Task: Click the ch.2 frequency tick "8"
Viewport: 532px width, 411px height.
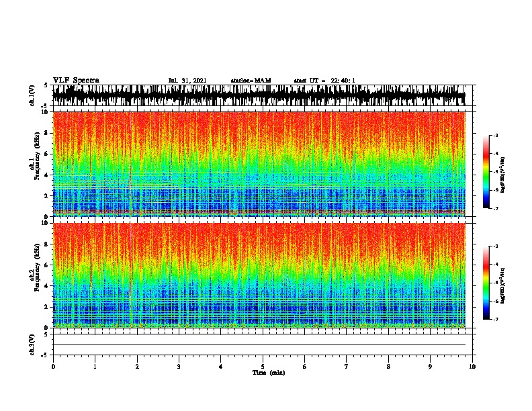Action: 47,244
